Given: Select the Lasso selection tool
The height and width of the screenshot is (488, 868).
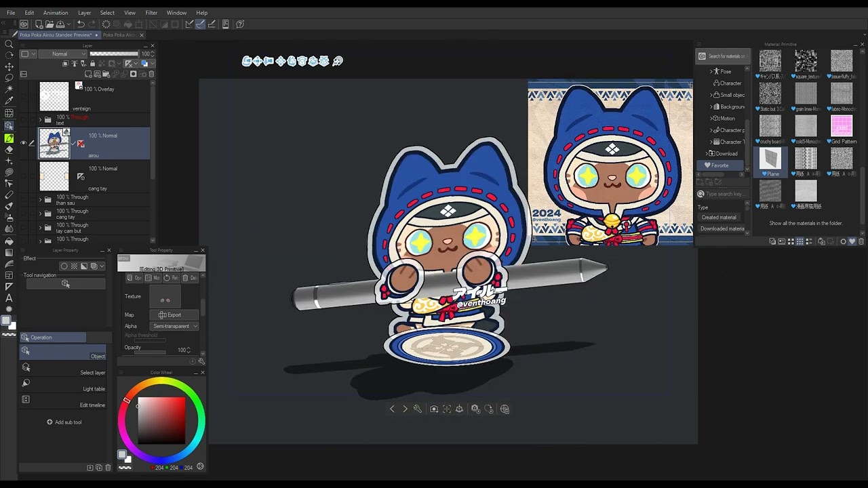Looking at the screenshot, I should (9, 78).
